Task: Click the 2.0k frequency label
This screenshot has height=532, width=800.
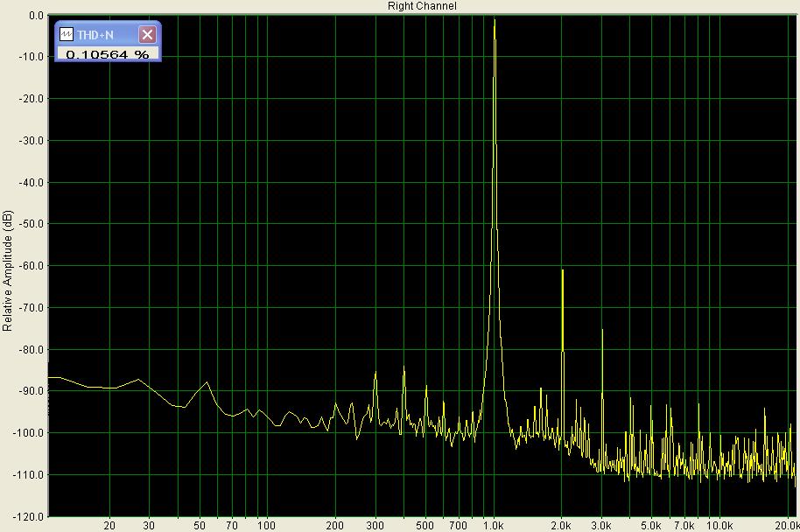Action: click(561, 526)
